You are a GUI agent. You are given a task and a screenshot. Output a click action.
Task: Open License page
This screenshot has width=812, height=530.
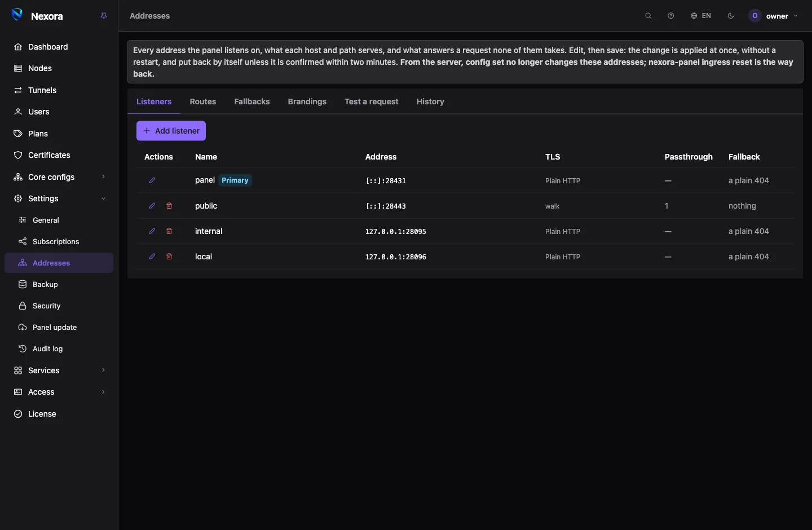pos(59,414)
